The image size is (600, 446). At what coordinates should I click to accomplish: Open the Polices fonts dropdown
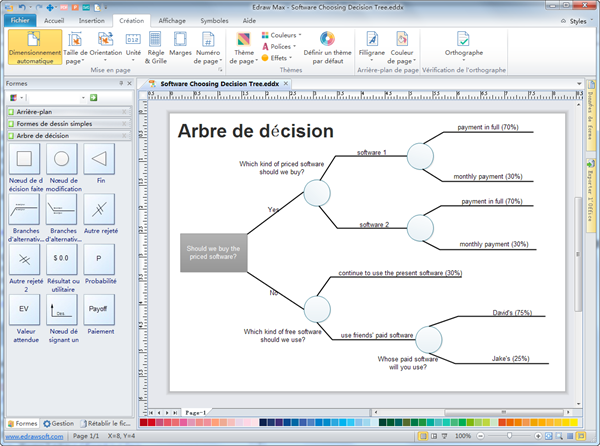281,46
